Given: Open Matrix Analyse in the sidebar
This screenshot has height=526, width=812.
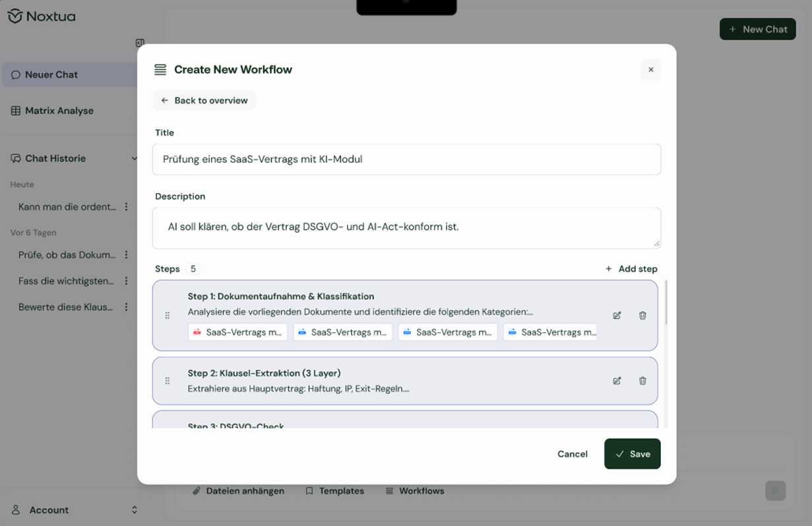Looking at the screenshot, I should 59,111.
